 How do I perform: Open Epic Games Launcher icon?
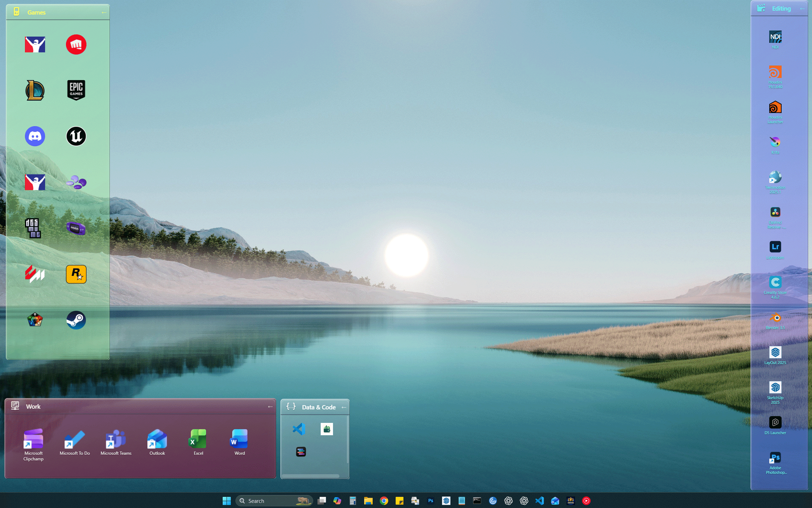76,90
